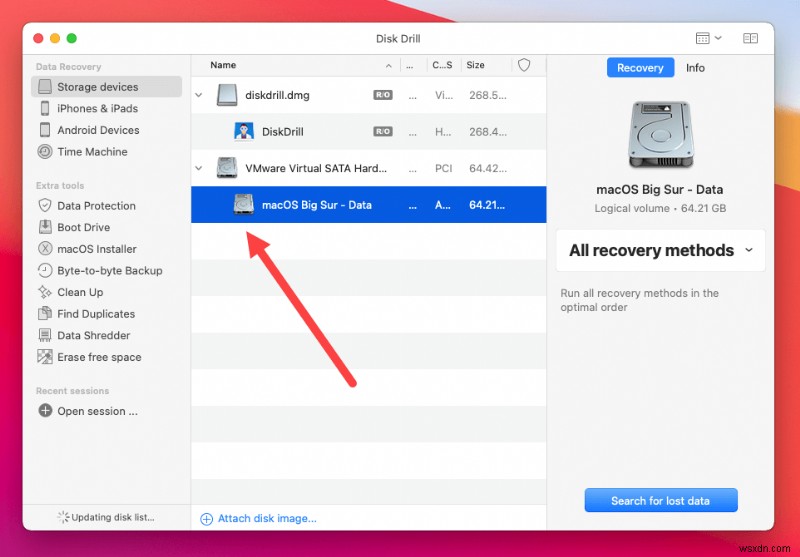Open Clean Up tool
Screen dimensions: 800x557
[x=80, y=292]
